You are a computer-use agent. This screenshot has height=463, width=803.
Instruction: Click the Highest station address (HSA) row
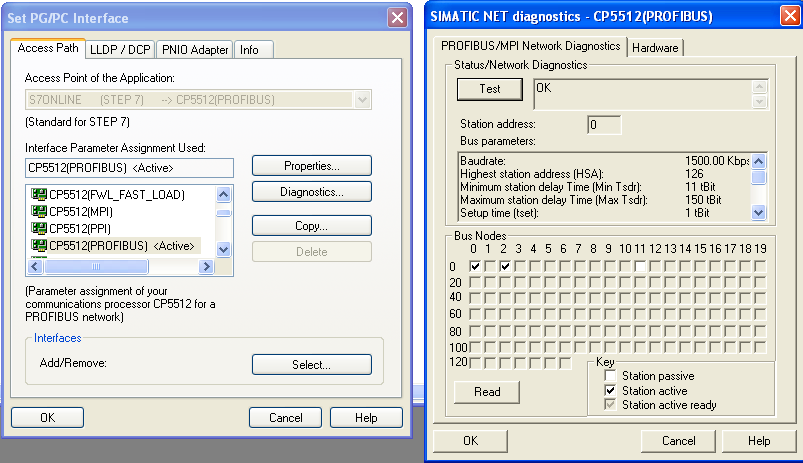pos(604,174)
